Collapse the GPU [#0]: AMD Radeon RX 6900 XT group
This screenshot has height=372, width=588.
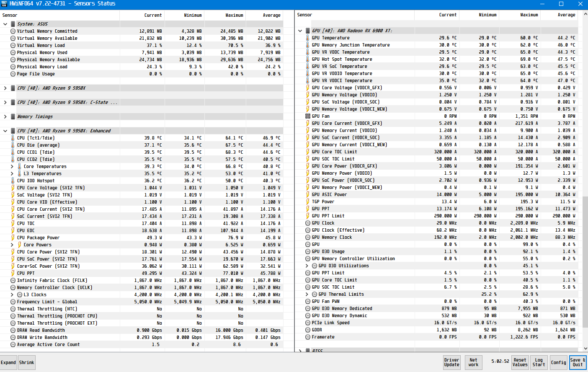click(300, 31)
